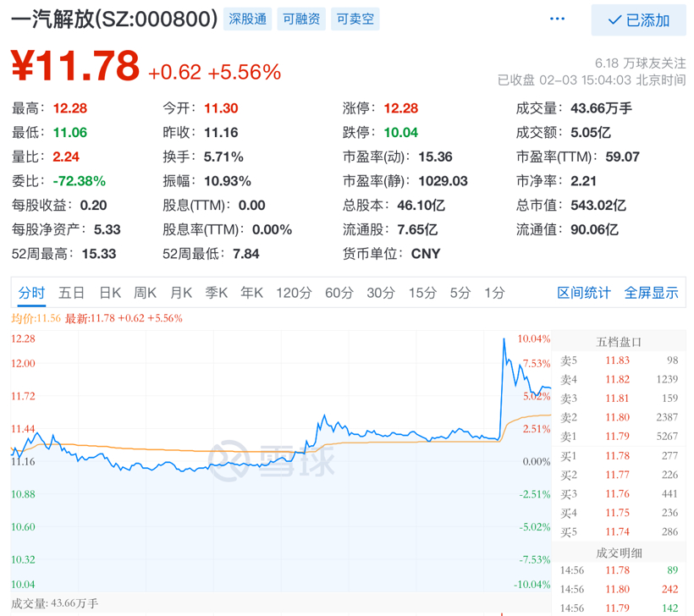Open 区间统计 range statistics
The image size is (694, 616).
(x=583, y=293)
